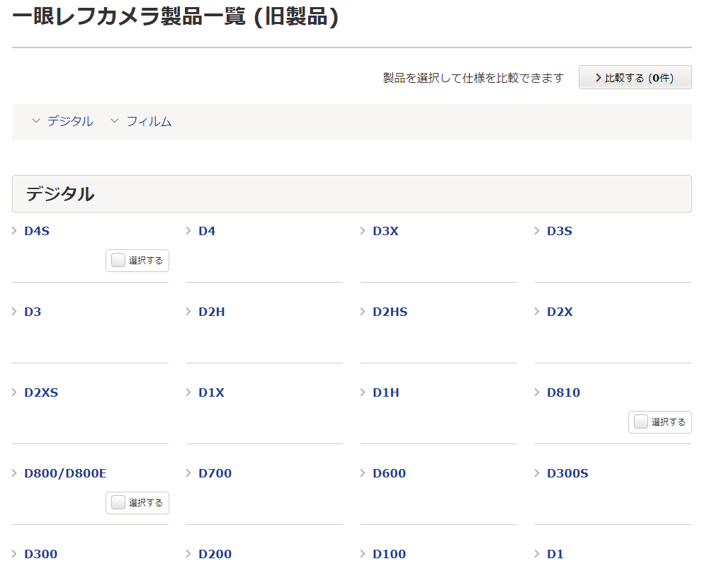Click the デジタル section heading

pyautogui.click(x=60, y=194)
